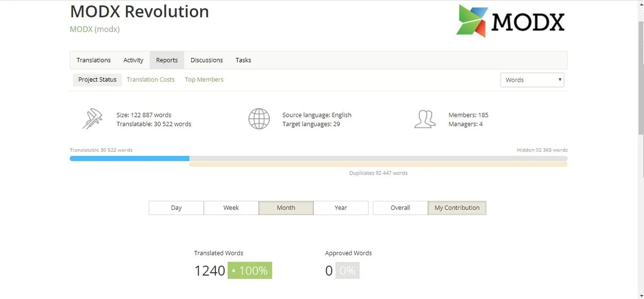Select the Week period toggle

(231, 208)
